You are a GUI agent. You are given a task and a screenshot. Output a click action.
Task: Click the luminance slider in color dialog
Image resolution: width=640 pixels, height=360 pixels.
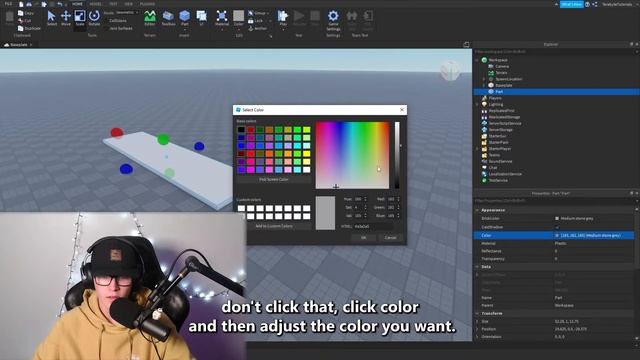[397, 155]
